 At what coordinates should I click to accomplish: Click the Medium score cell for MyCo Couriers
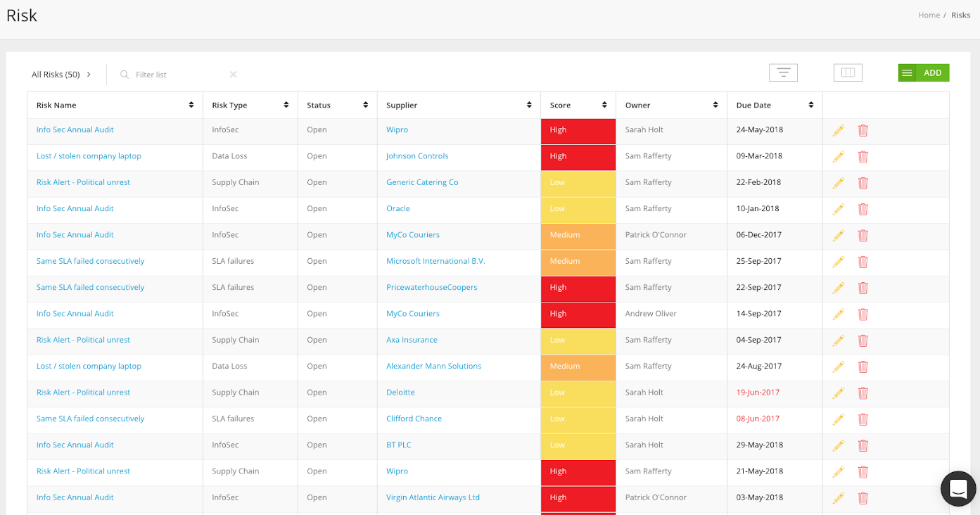click(x=578, y=235)
